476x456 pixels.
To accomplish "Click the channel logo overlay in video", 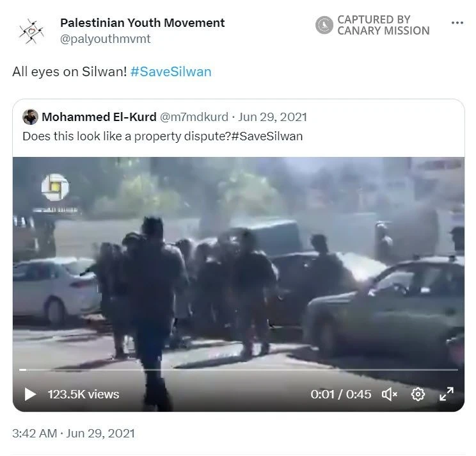I will coord(55,188).
